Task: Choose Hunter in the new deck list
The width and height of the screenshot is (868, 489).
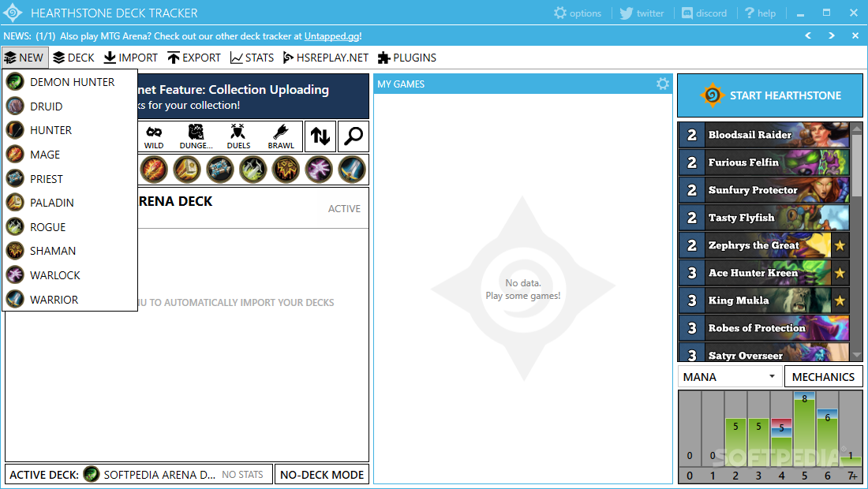Action: (69, 130)
